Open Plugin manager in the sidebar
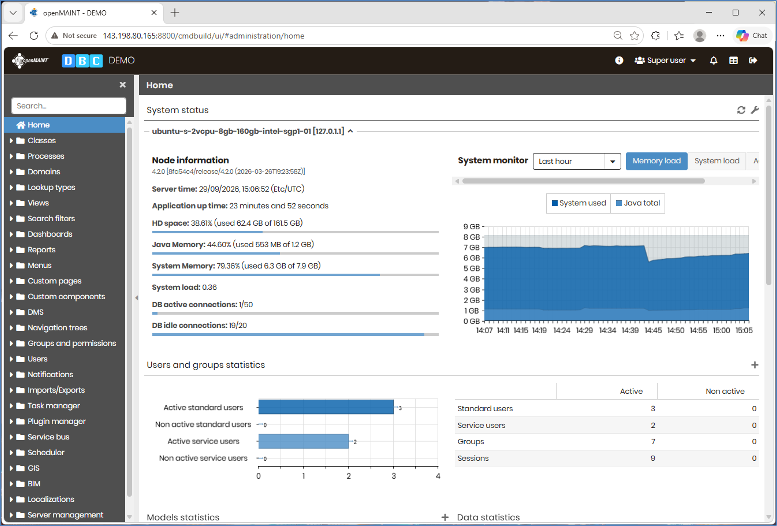Screen dimensions: 777x526 pyautogui.click(x=64, y=421)
